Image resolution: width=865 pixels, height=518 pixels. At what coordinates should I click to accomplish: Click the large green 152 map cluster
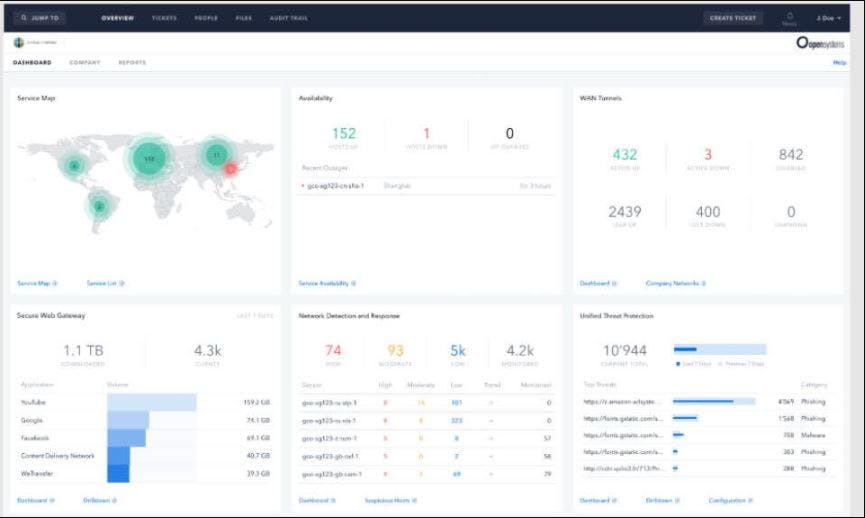[x=149, y=158]
